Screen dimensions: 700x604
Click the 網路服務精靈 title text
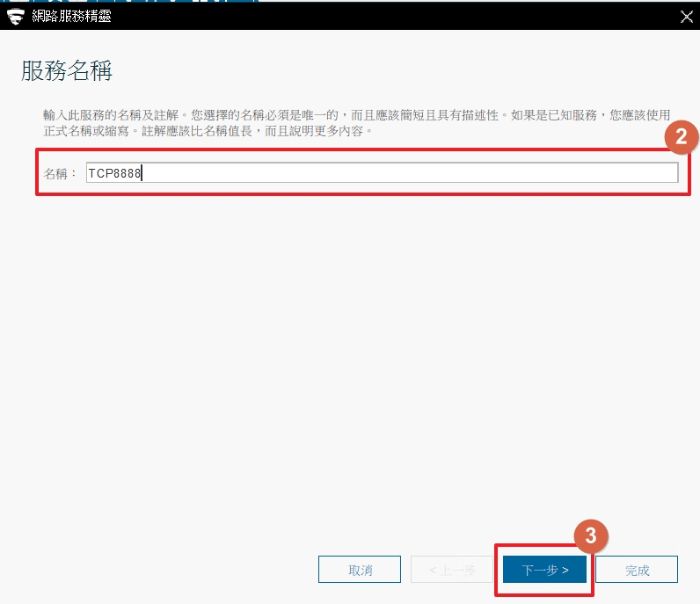click(71, 17)
